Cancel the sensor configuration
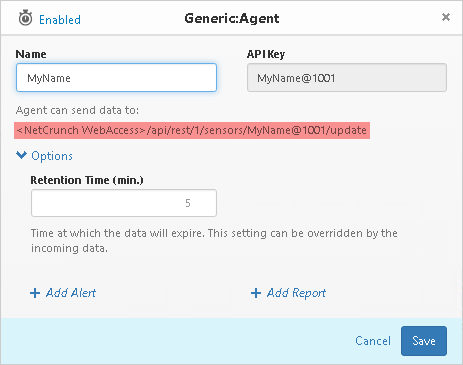Viewport: 463px width, 365px height. (373, 341)
